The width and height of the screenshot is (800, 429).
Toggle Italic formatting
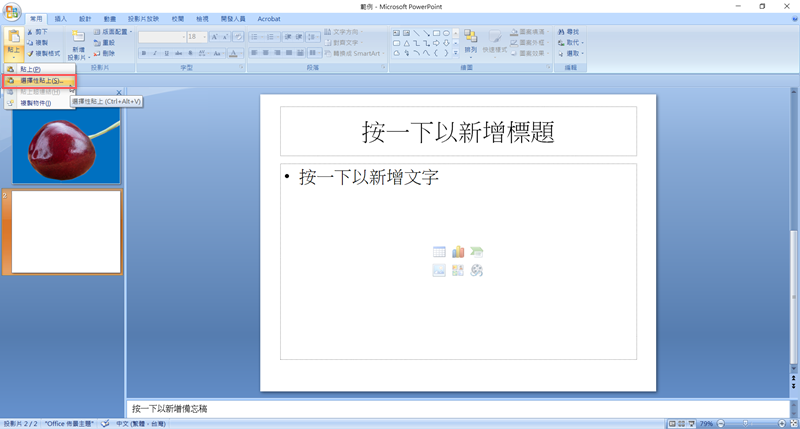[155, 53]
